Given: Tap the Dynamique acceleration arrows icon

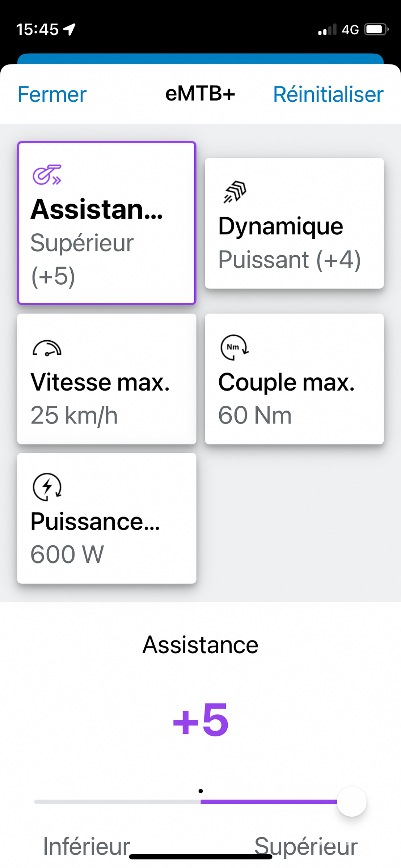Looking at the screenshot, I should [x=235, y=192].
